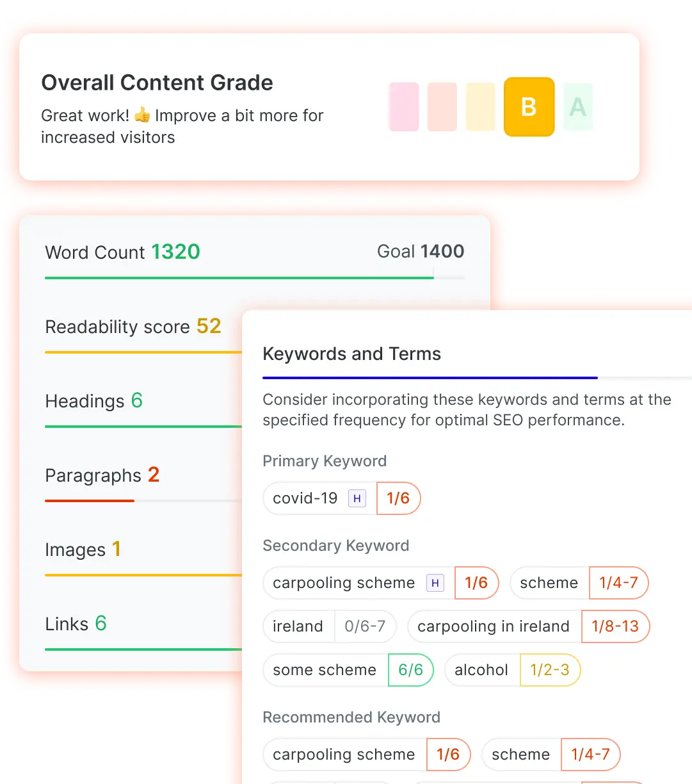Click the peach second grade tile
692x784 pixels.
pos(442,107)
